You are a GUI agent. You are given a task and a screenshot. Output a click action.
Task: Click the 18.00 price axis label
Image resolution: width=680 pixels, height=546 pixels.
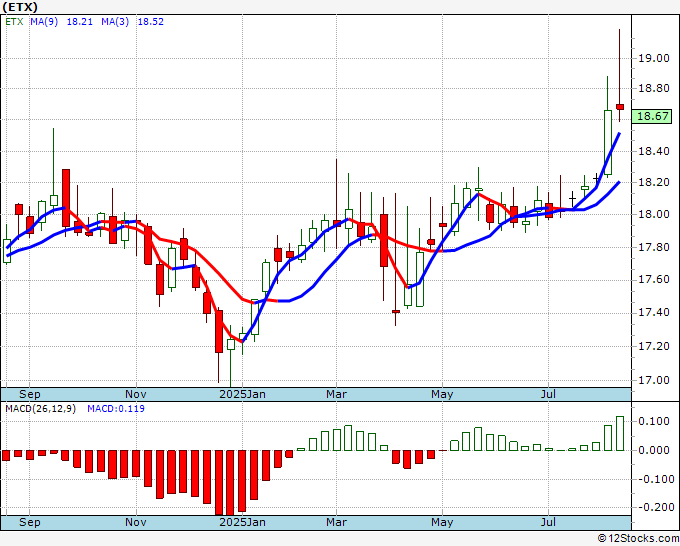[x=654, y=214]
